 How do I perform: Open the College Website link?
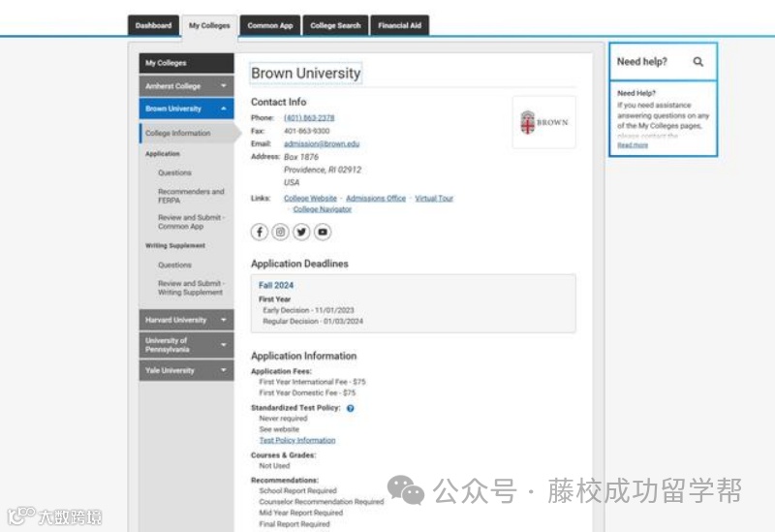(310, 199)
